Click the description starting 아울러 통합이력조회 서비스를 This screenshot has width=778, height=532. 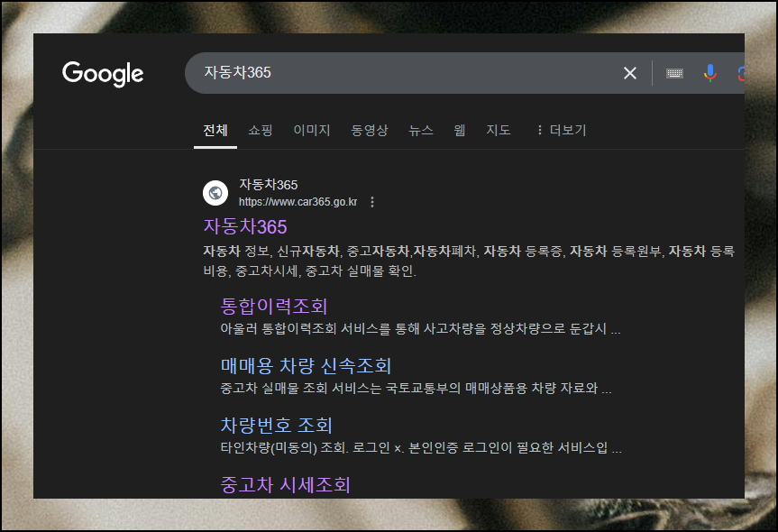pos(420,328)
